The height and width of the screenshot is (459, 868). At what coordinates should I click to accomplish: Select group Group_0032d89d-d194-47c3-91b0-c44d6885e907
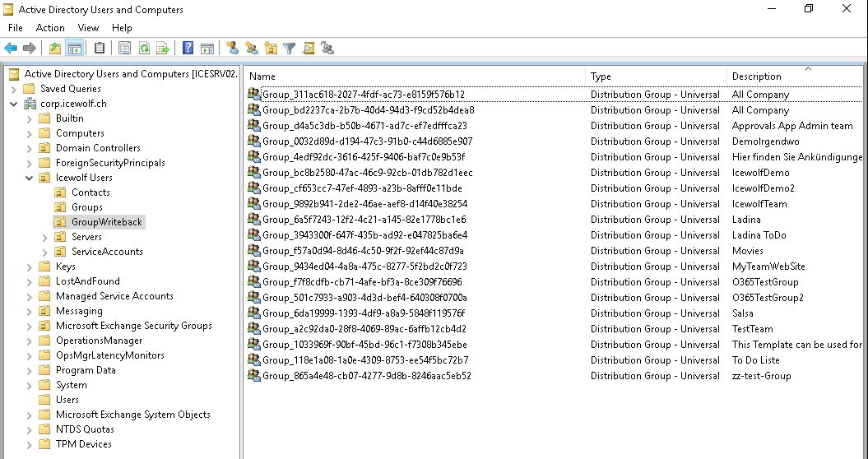(x=368, y=141)
